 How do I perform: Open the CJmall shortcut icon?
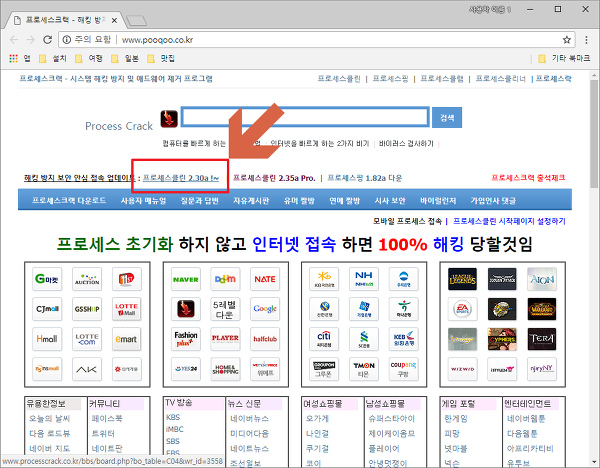click(x=47, y=309)
